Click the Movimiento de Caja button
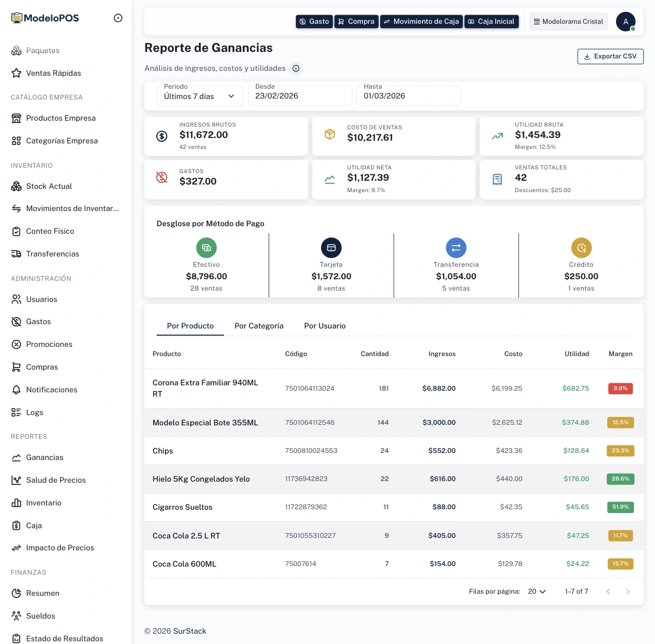The image size is (655, 644). [421, 22]
